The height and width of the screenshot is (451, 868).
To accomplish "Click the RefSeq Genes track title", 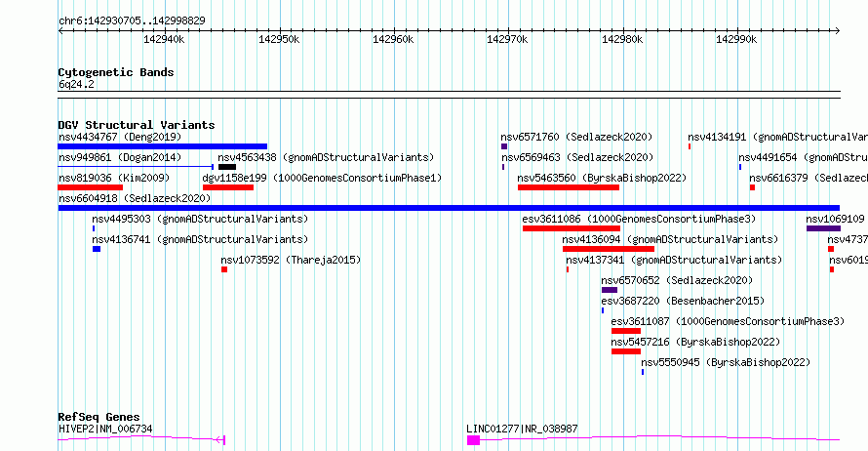I will pos(99,417).
